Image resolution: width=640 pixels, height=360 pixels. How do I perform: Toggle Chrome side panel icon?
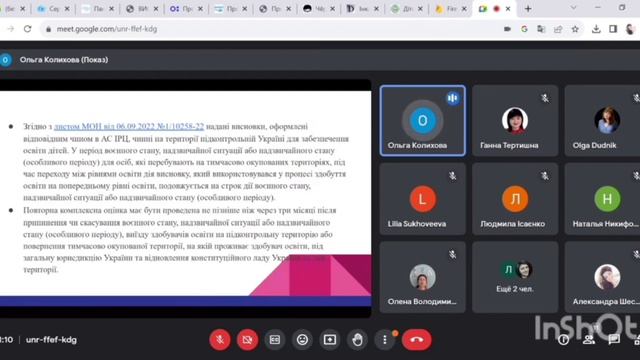click(x=613, y=29)
